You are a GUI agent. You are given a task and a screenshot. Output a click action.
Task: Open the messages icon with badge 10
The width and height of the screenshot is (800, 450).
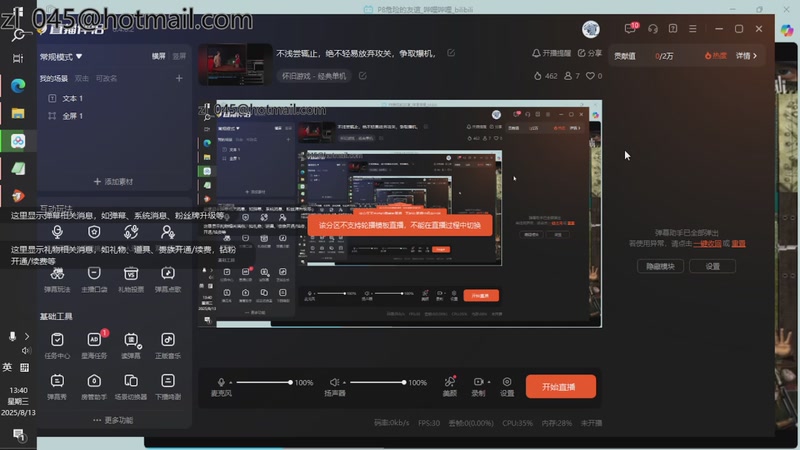coord(631,28)
